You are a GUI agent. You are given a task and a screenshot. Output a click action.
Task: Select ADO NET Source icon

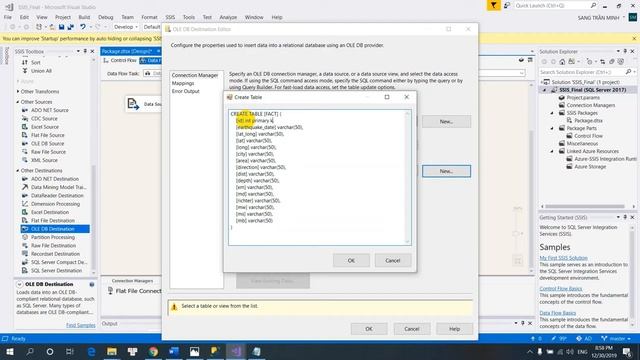point(25,110)
